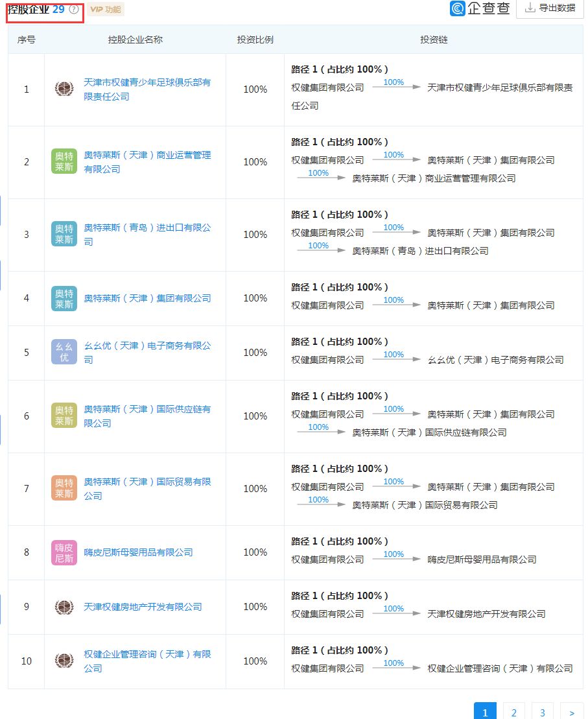The height and width of the screenshot is (719, 588).
Task: Open 奥特莱斯（天津）集团有限公司 name link
Action: point(147,298)
